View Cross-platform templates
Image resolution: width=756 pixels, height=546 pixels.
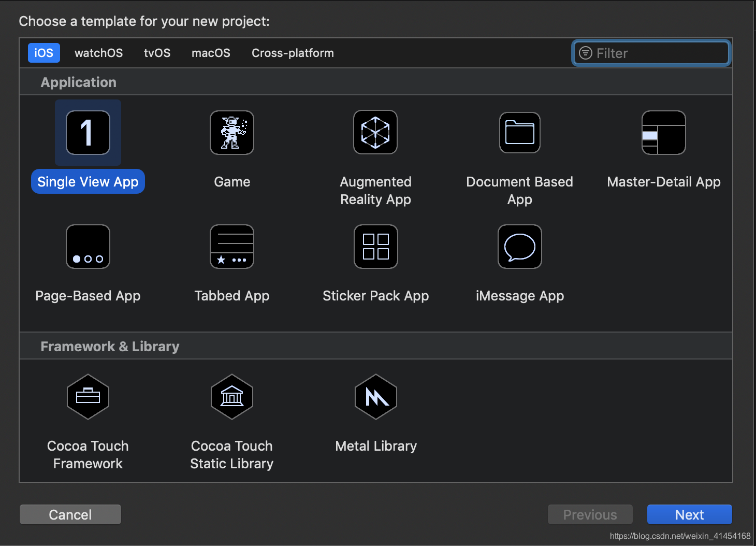(292, 52)
